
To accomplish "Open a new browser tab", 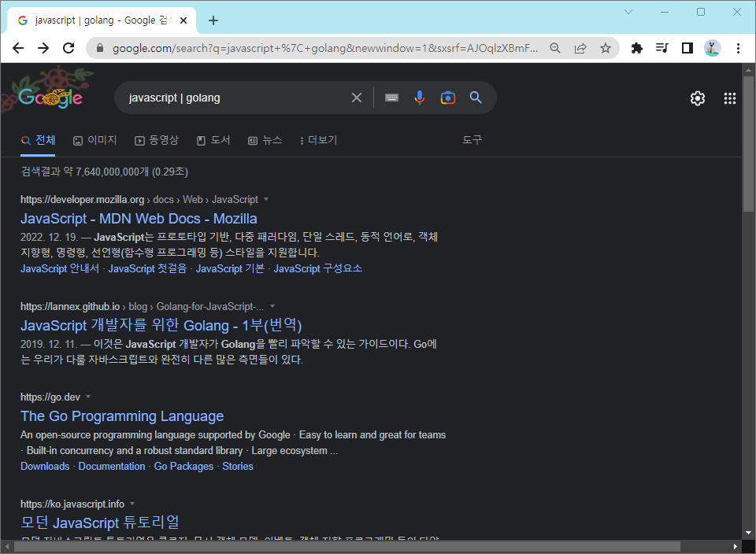I will click(x=213, y=20).
